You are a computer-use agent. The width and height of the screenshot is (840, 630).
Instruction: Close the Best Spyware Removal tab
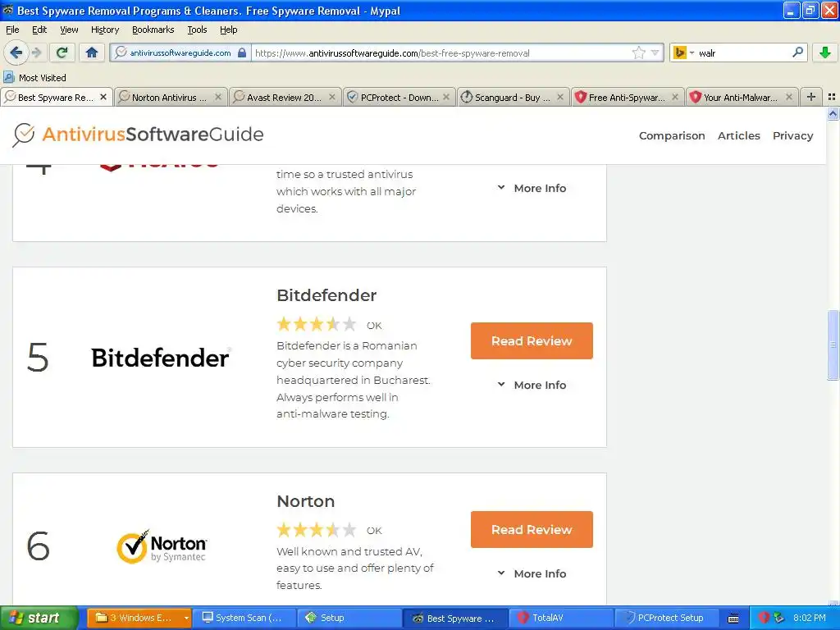103,97
